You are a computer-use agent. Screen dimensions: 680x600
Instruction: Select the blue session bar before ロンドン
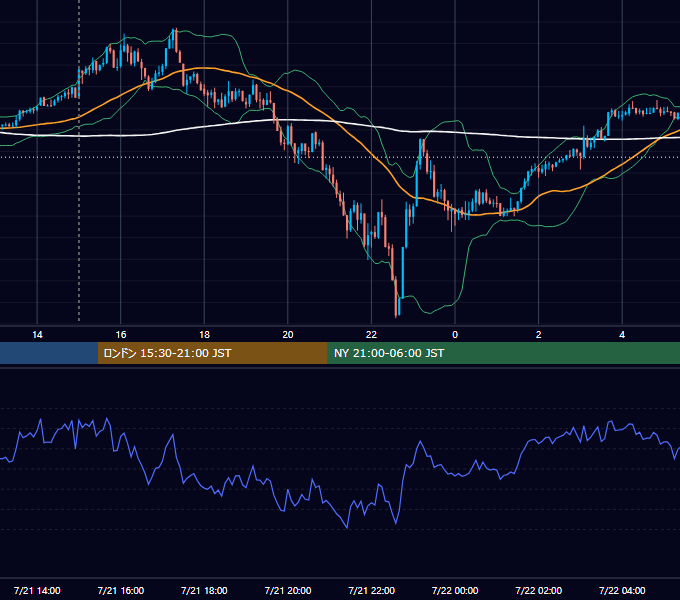[49, 353]
